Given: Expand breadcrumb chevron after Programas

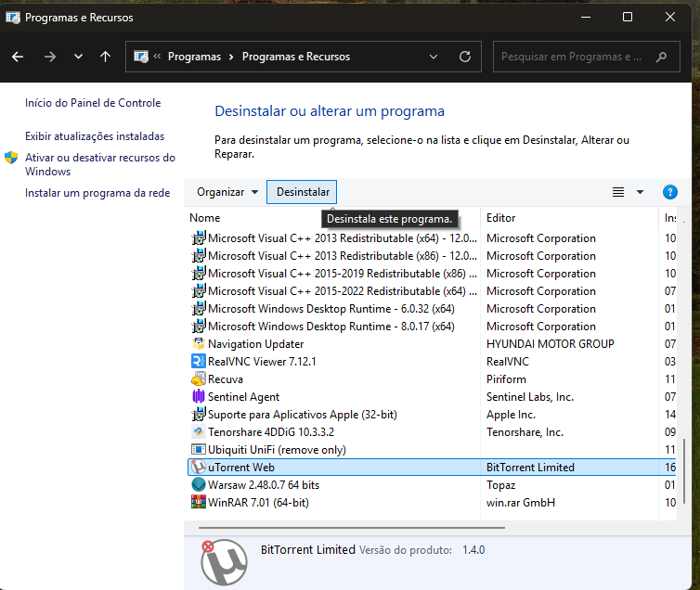Looking at the screenshot, I should pyautogui.click(x=231, y=57).
